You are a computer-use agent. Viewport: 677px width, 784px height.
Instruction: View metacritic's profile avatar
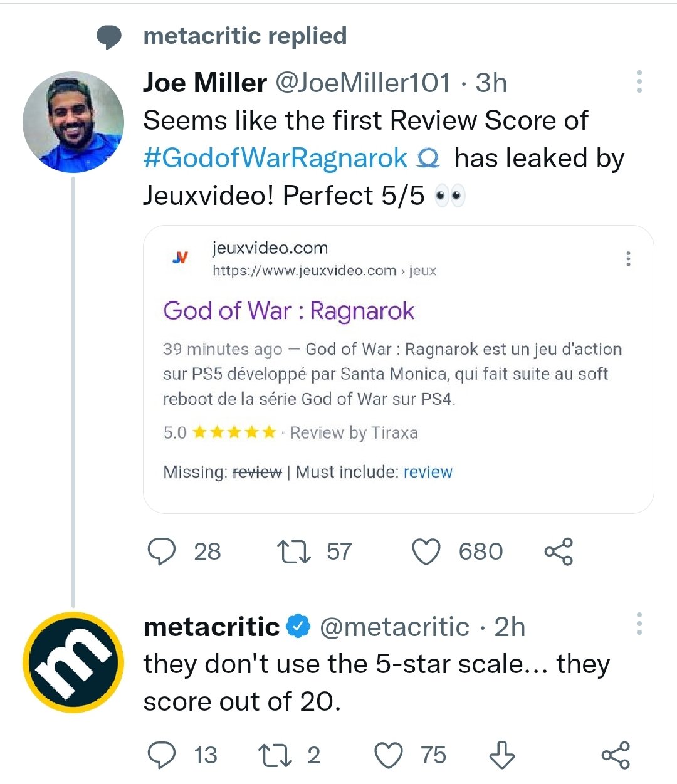(x=73, y=662)
